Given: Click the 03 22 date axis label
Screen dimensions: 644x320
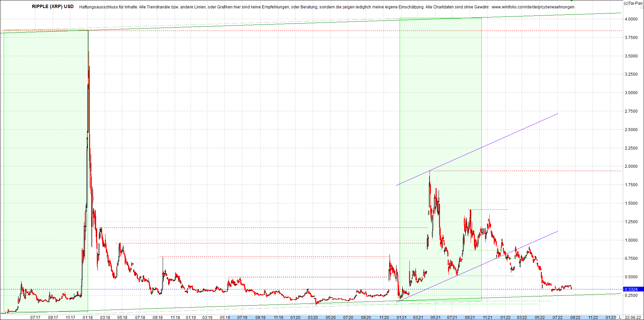Looking at the screenshot, I should (522, 317).
